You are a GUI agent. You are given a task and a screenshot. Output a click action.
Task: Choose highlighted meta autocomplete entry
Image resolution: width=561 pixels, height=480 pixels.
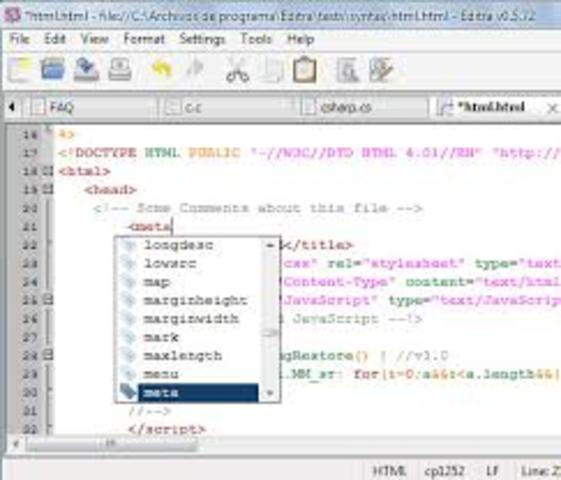[198, 393]
